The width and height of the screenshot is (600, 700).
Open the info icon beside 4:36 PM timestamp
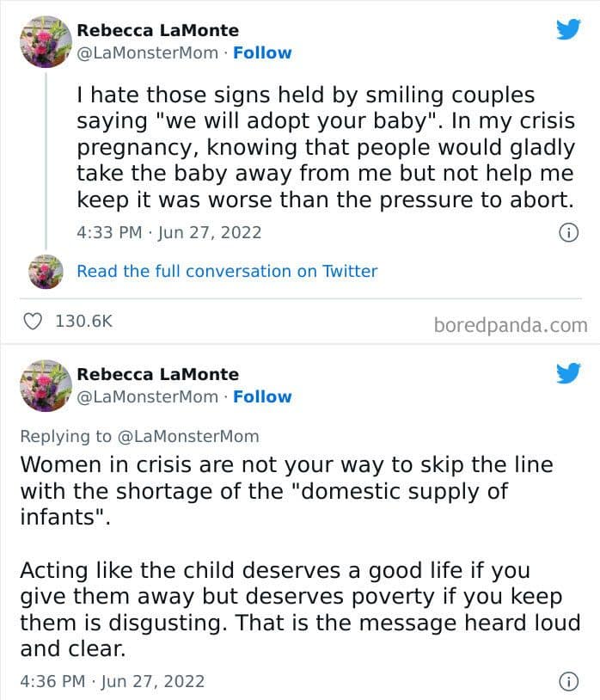click(x=568, y=681)
